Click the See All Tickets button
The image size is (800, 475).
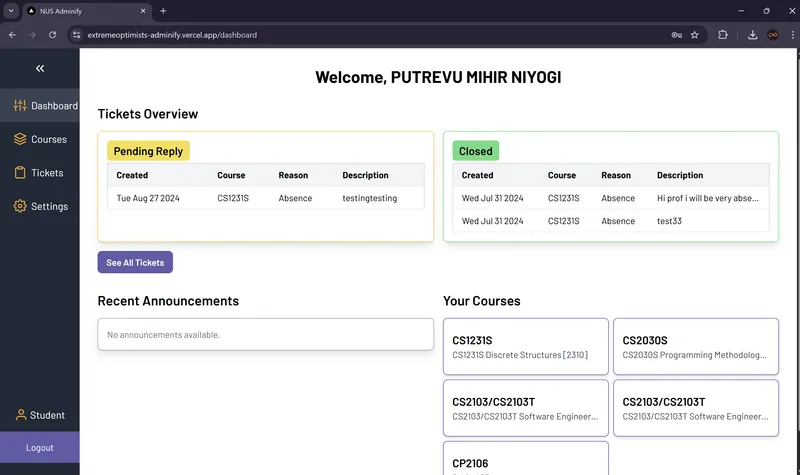135,262
